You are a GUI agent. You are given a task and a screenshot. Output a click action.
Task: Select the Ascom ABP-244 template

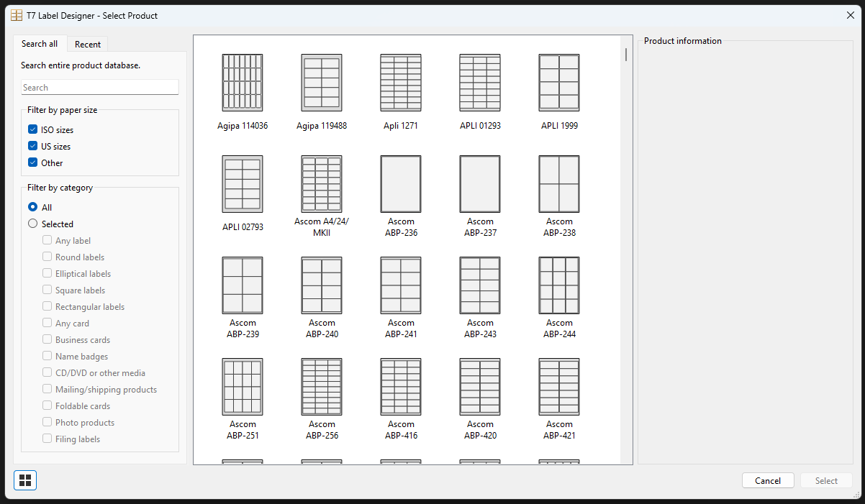559,285
